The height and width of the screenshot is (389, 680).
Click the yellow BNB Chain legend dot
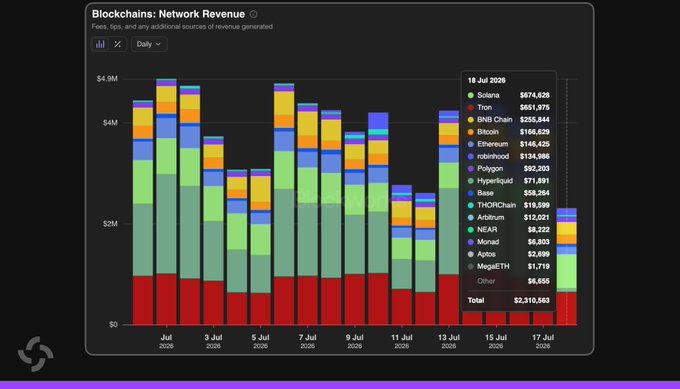[471, 119]
